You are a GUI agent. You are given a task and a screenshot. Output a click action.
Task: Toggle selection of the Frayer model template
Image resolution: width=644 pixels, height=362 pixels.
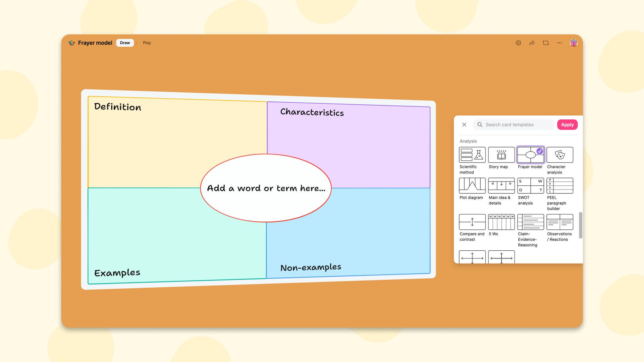[530, 155]
